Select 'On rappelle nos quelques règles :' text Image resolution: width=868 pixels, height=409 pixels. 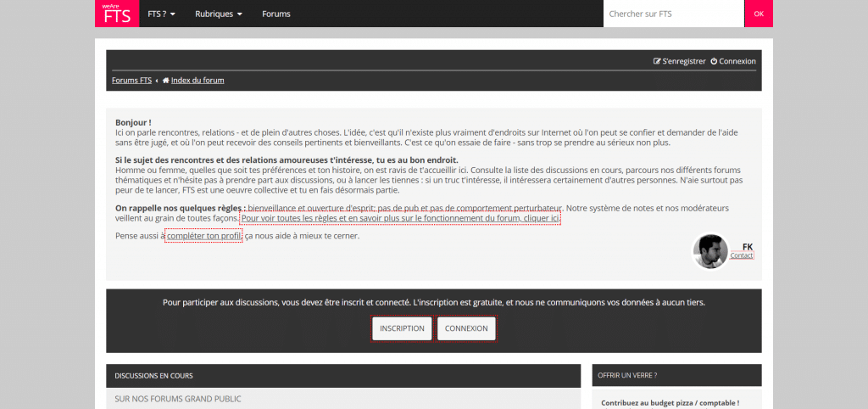coord(181,209)
